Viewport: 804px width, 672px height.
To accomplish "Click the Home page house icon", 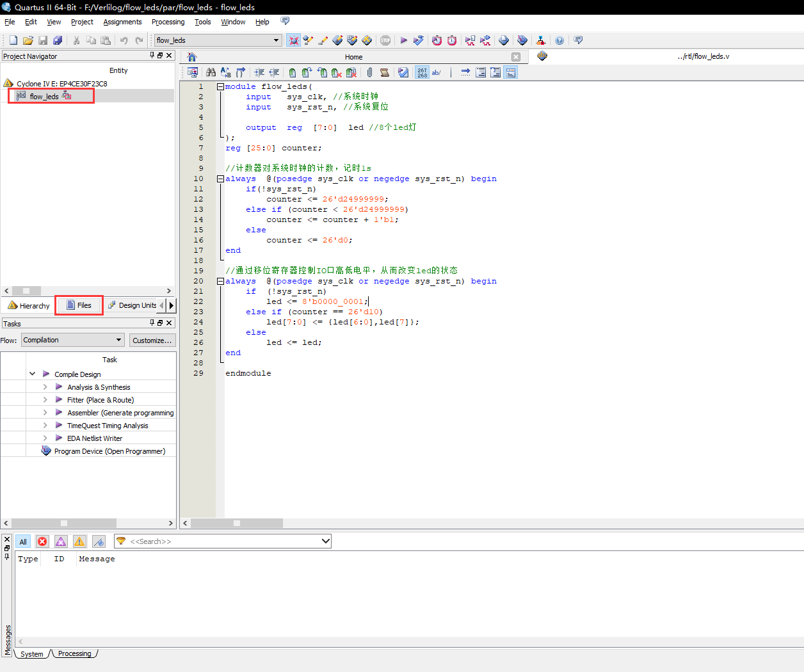I will (192, 57).
